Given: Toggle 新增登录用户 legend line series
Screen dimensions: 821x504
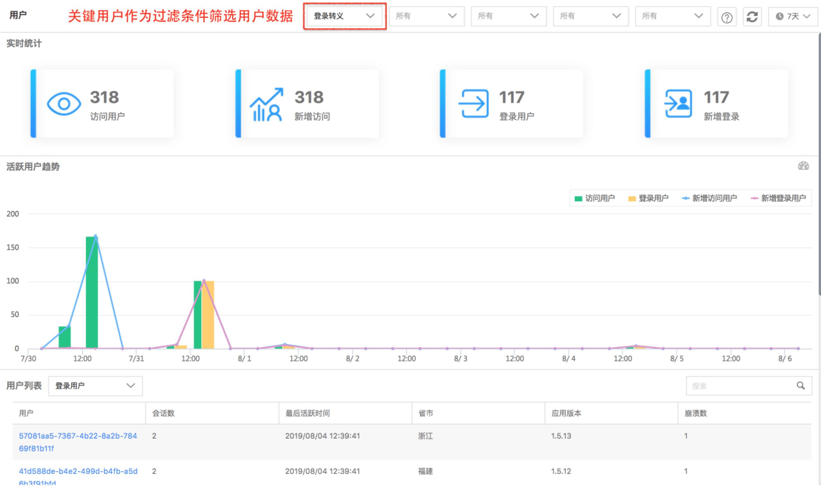Looking at the screenshot, I should pyautogui.click(x=778, y=198).
